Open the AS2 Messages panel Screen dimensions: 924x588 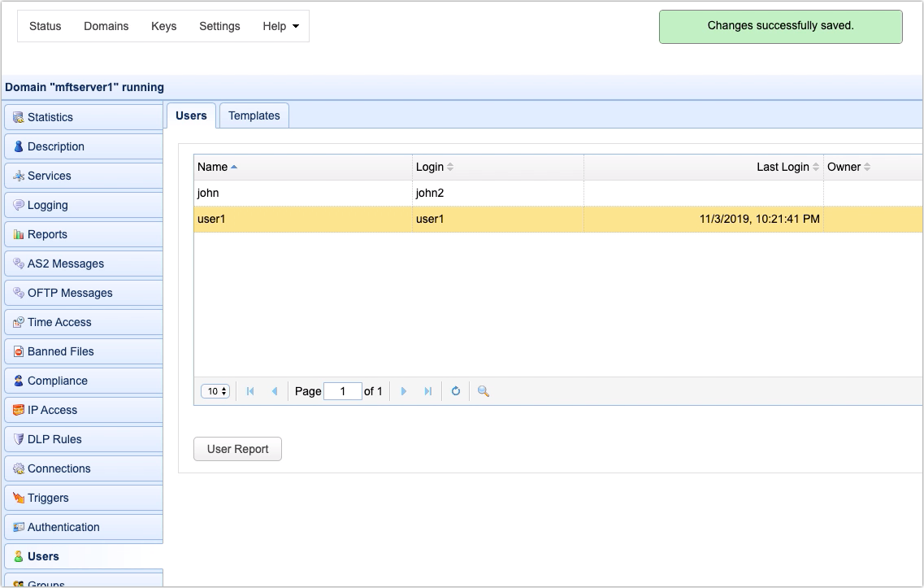coord(65,264)
